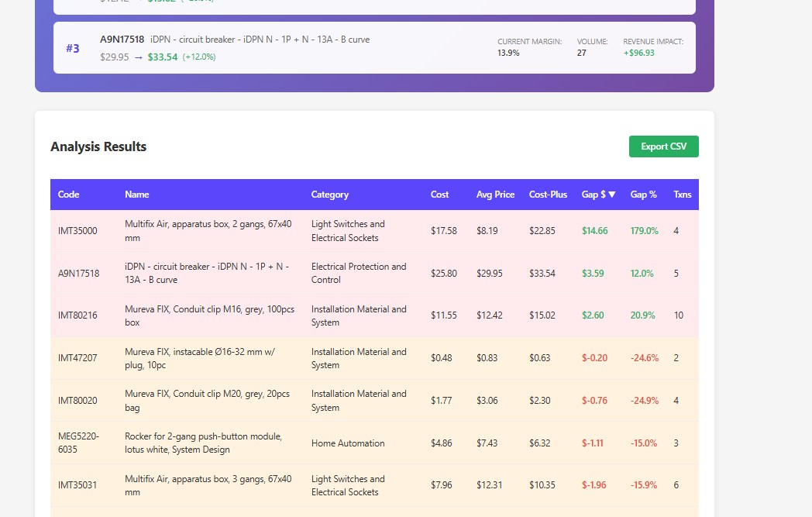Open the #3 ranked product card
The image size is (812, 517).
[x=375, y=47]
